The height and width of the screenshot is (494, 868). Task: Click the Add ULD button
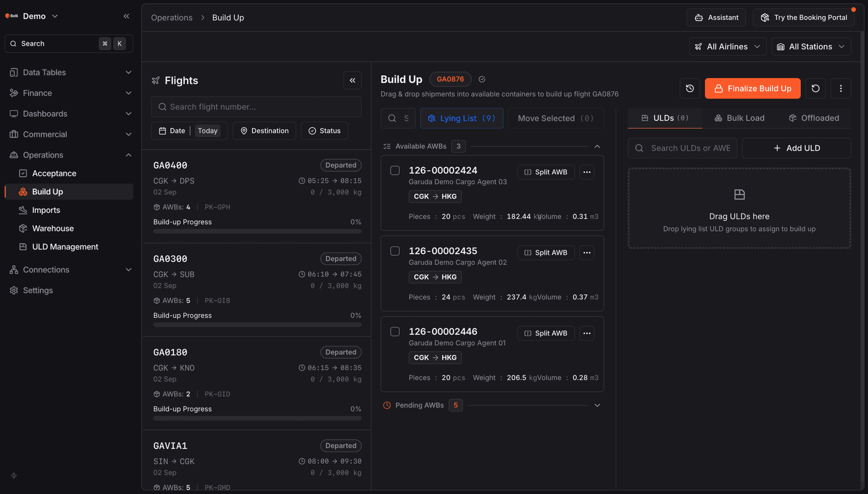click(796, 148)
